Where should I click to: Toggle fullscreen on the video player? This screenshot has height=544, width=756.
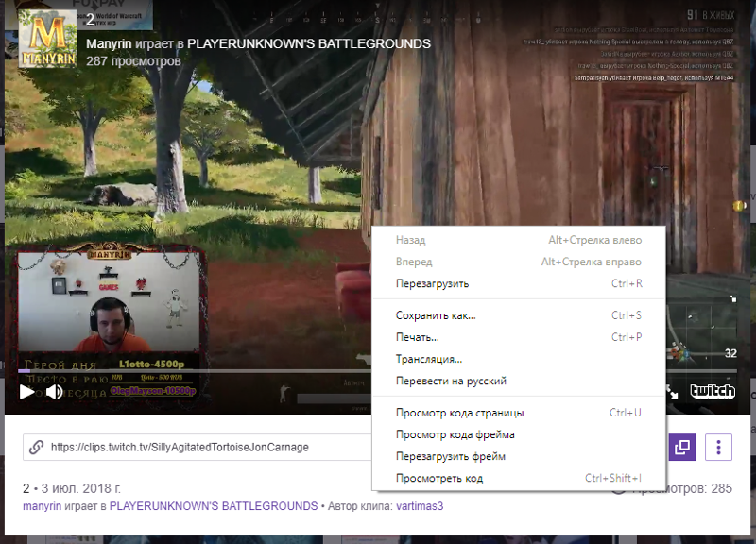672,392
